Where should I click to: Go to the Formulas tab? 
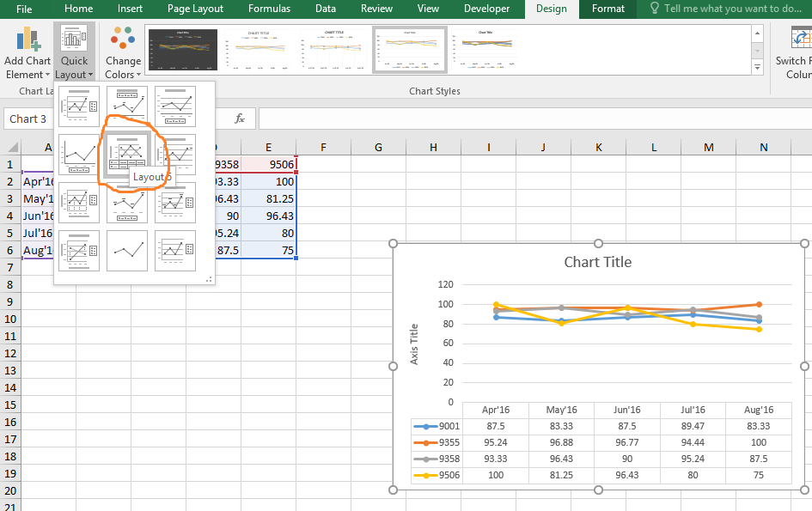pos(269,9)
